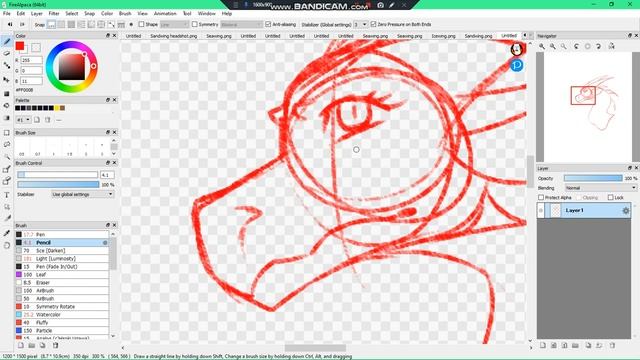Select the Magic Wand tool
The width and height of the screenshot is (640, 360).
pyautogui.click(x=7, y=157)
